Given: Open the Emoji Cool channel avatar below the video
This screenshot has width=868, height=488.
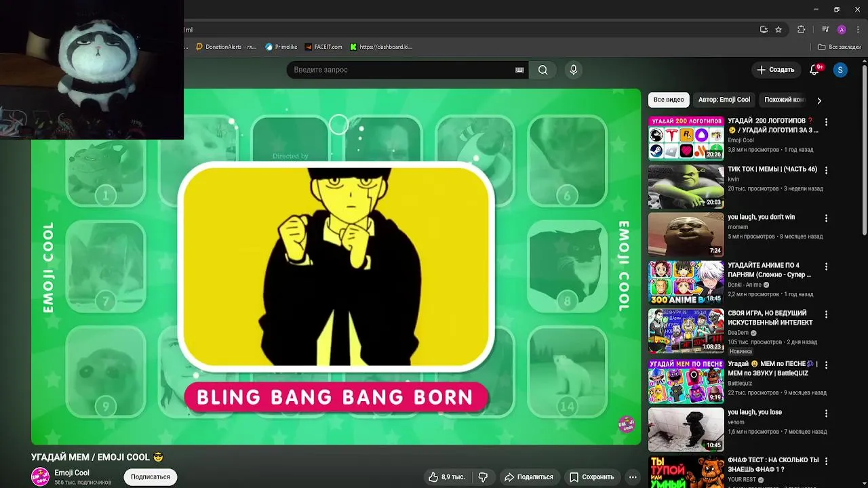Looking at the screenshot, I should pos(41,476).
